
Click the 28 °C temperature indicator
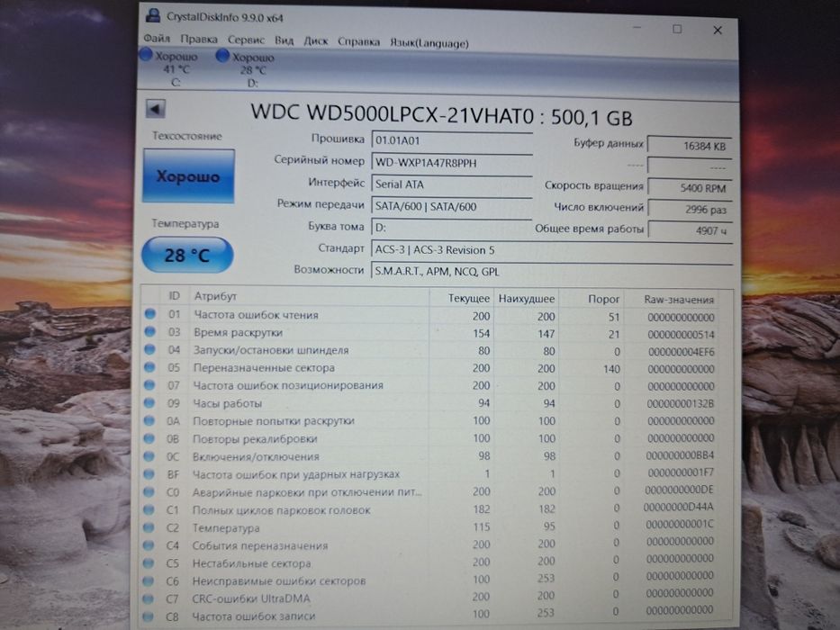(187, 255)
